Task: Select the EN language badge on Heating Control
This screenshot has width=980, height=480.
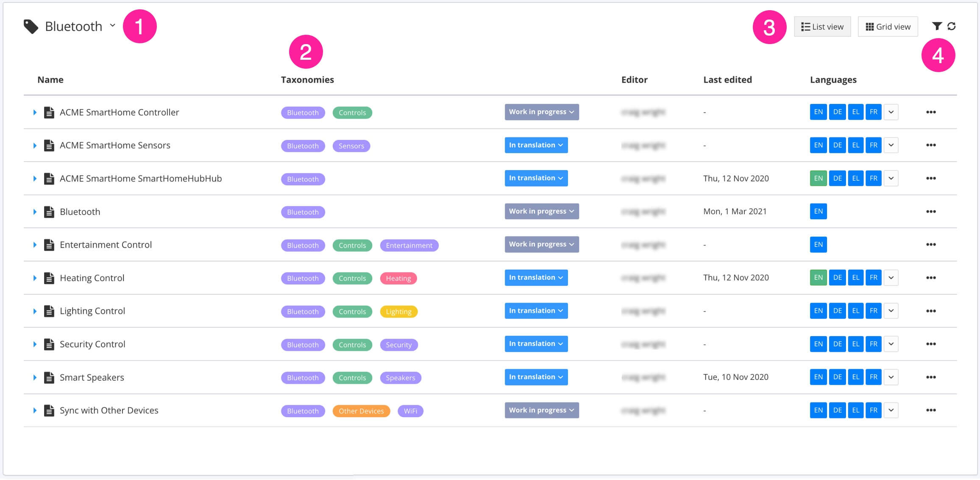Action: pos(818,277)
